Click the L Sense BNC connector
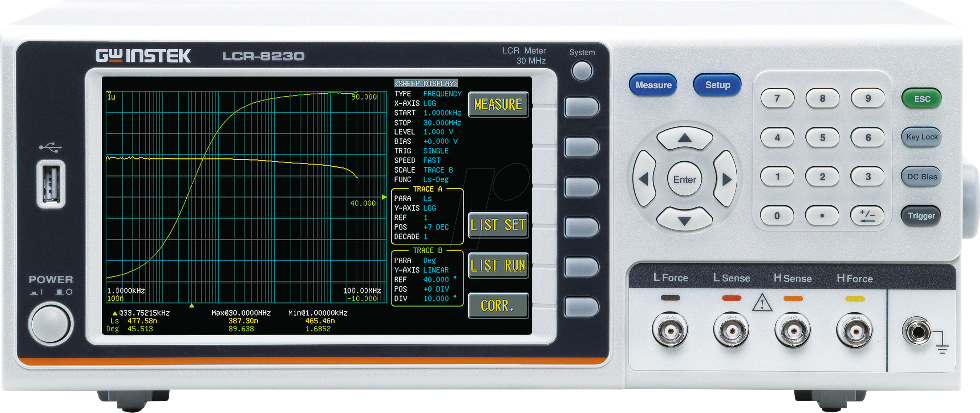Viewport: 980px width, 413px height. 732,331
